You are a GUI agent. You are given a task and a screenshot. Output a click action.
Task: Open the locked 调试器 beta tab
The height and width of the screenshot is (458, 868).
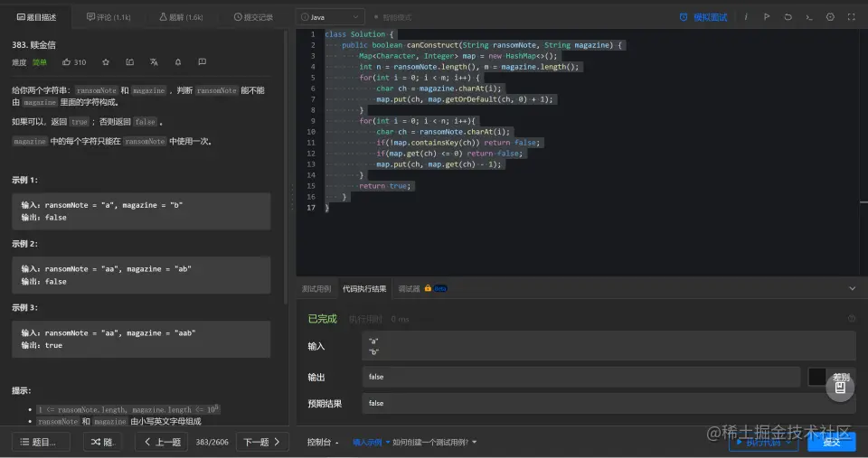click(x=422, y=289)
